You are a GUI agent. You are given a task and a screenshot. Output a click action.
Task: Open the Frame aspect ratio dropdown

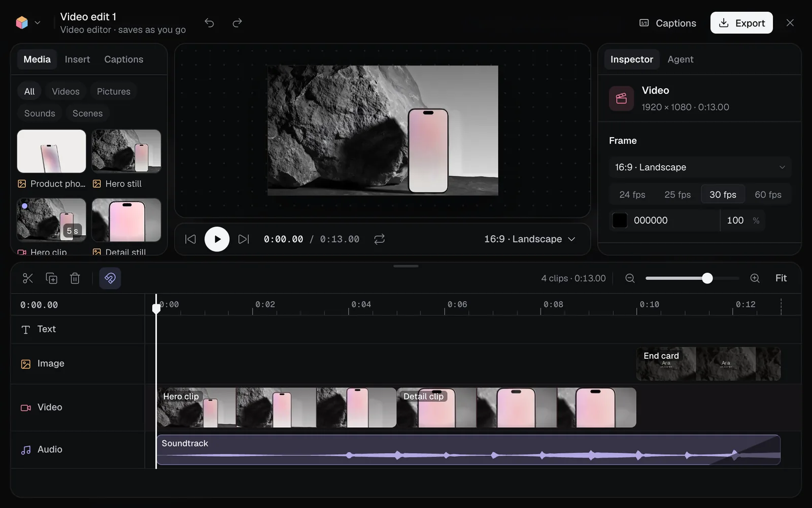700,167
